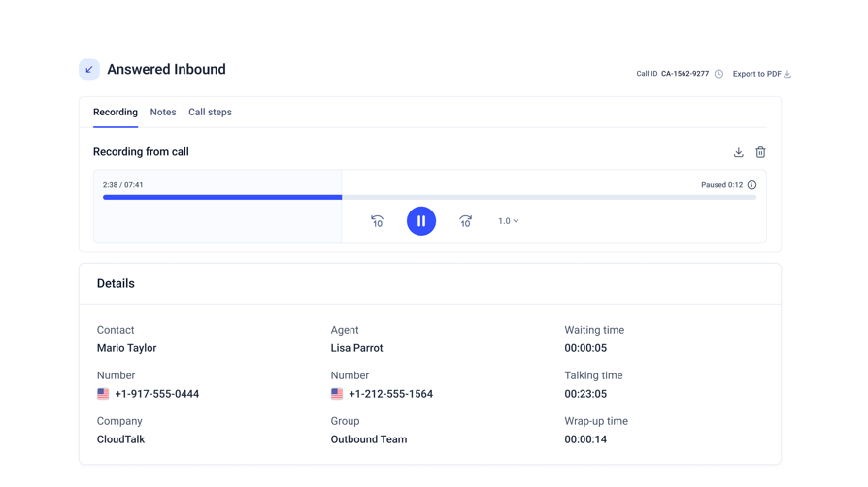
Task: Open the 1.0 playback speed dropdown
Action: [x=508, y=221]
